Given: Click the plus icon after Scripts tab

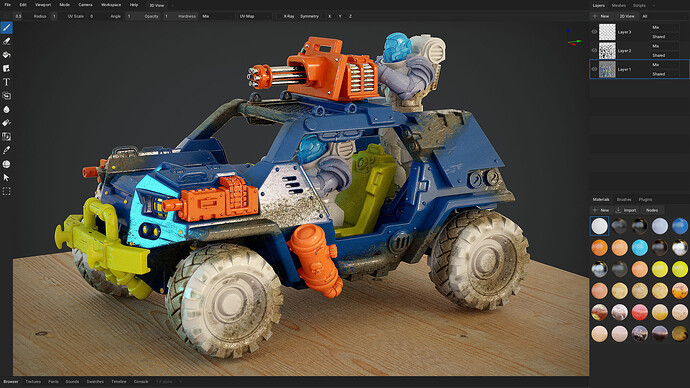Looking at the screenshot, I should click(653, 5).
